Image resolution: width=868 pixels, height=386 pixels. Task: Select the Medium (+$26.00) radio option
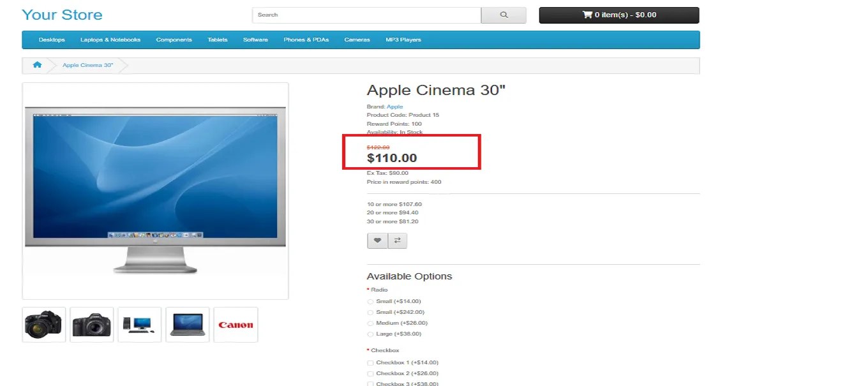(x=370, y=323)
